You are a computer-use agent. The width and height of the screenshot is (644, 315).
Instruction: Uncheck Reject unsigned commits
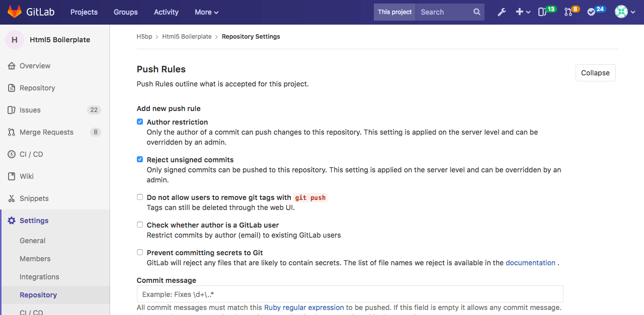140,159
